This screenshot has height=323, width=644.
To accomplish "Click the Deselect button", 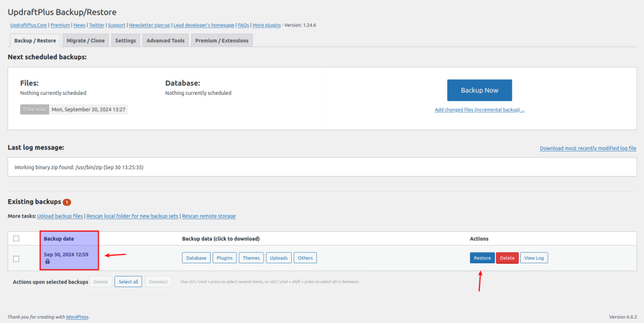I will click(x=158, y=282).
